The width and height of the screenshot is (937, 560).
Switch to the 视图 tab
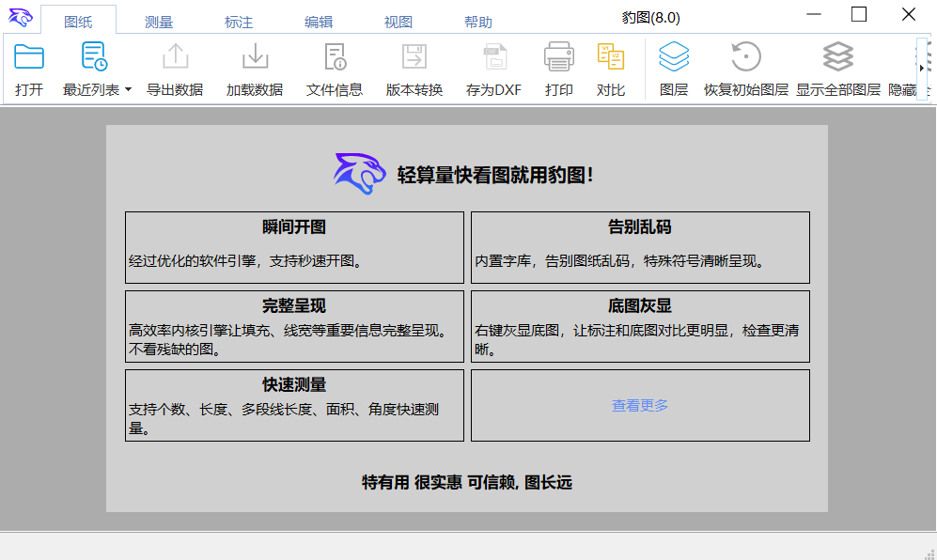click(398, 23)
